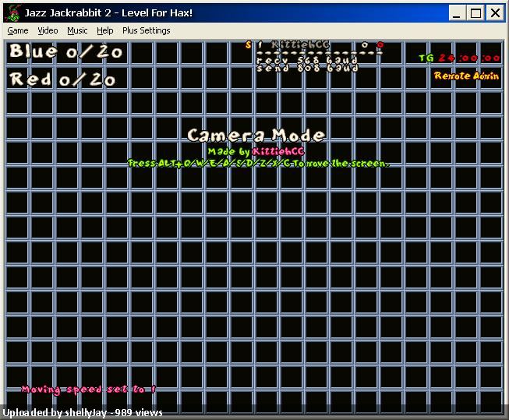The image size is (509, 420).
Task: Click the send 808 baud text
Action: click(x=307, y=68)
